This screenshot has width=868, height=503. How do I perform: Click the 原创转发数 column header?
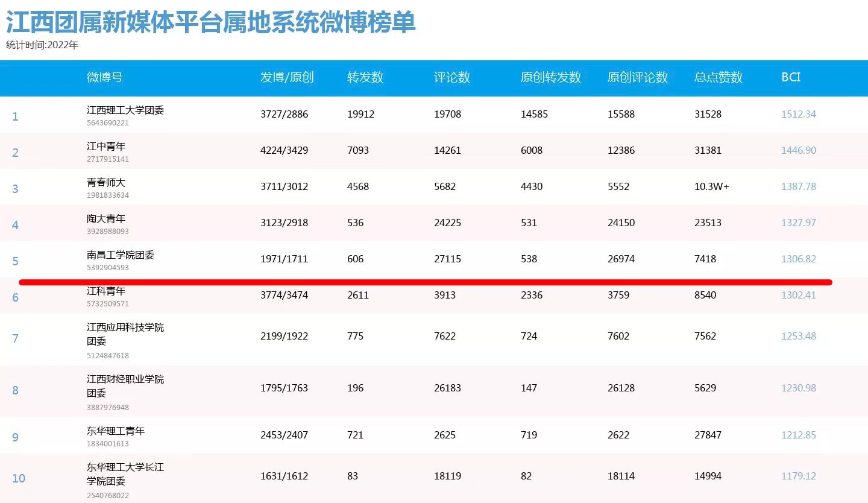[x=551, y=77]
